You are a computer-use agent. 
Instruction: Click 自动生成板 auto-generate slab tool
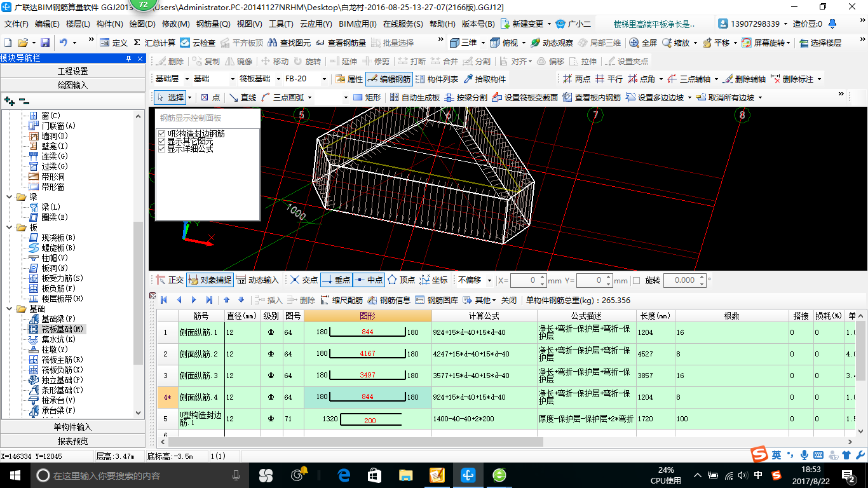[x=414, y=97]
